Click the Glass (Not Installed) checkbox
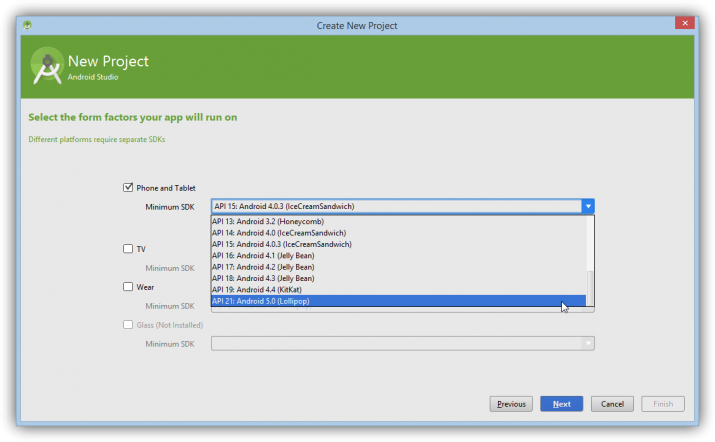This screenshot has height=442, width=715. 128,325
